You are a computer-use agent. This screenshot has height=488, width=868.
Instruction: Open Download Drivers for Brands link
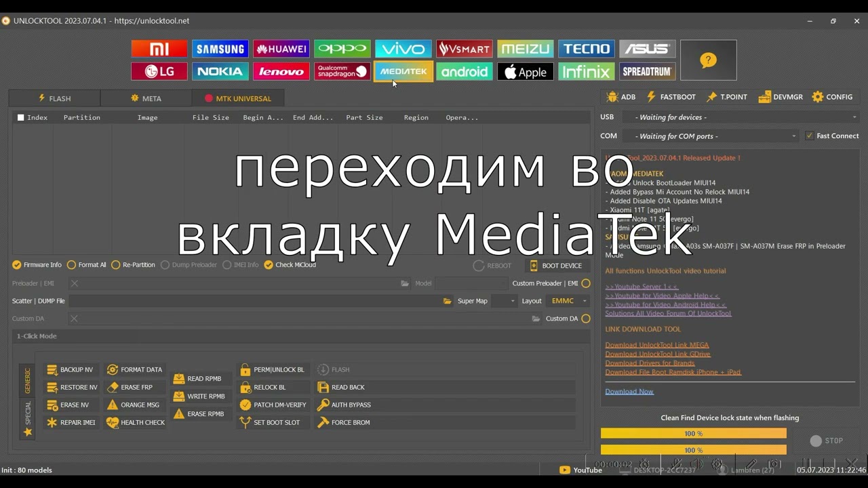650,363
